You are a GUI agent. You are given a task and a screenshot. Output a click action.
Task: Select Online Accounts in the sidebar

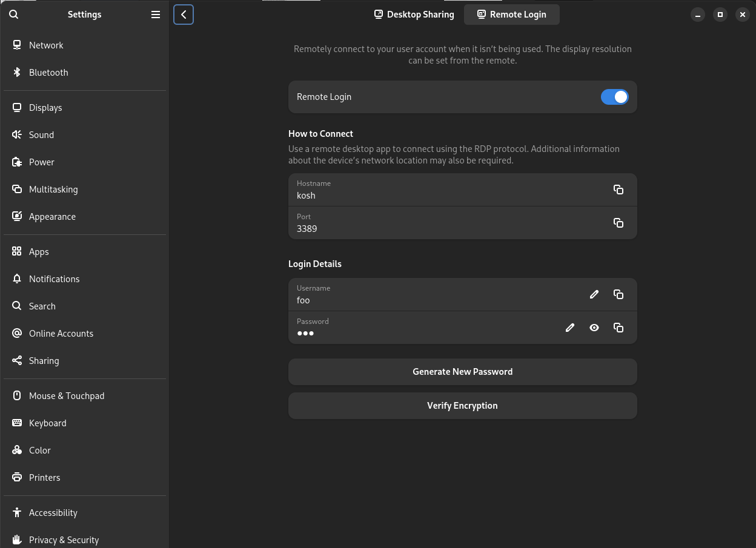pos(61,334)
